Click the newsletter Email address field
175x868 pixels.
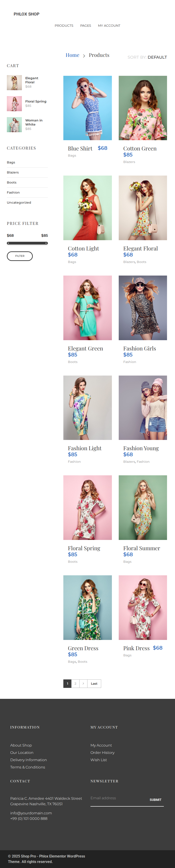[x=116, y=798]
